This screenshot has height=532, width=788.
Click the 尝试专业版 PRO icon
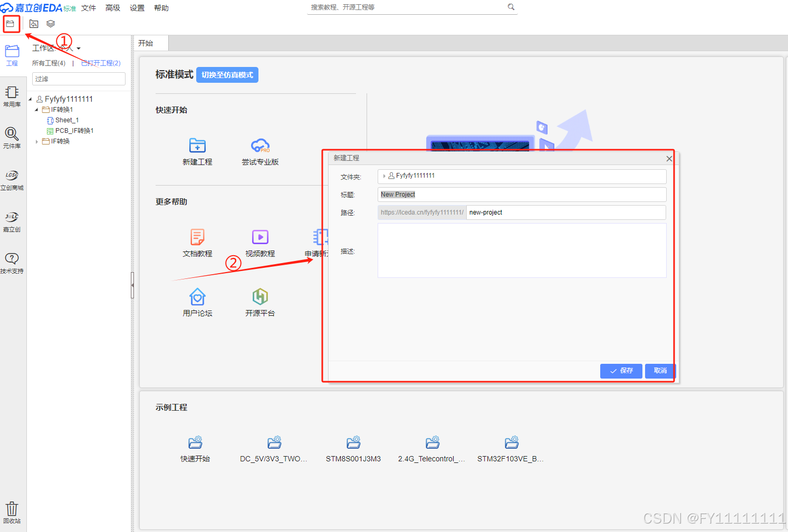(x=260, y=152)
